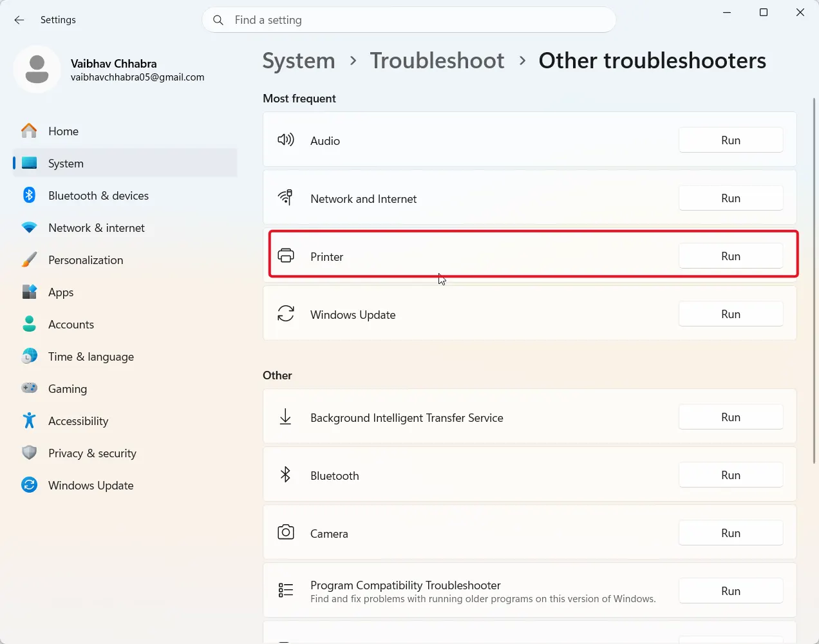The height and width of the screenshot is (644, 819).
Task: Open Apps settings page
Action: tap(125, 292)
